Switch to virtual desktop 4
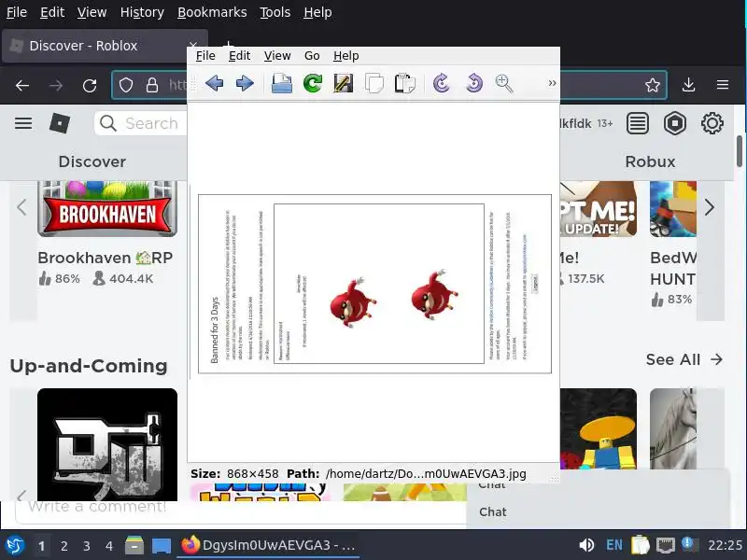Image resolution: width=747 pixels, height=560 pixels. [x=109, y=546]
